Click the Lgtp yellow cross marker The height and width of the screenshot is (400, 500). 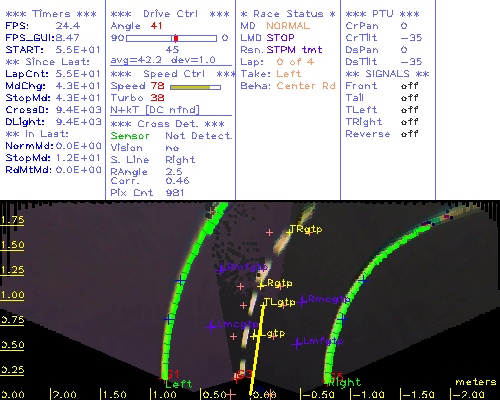pos(256,336)
